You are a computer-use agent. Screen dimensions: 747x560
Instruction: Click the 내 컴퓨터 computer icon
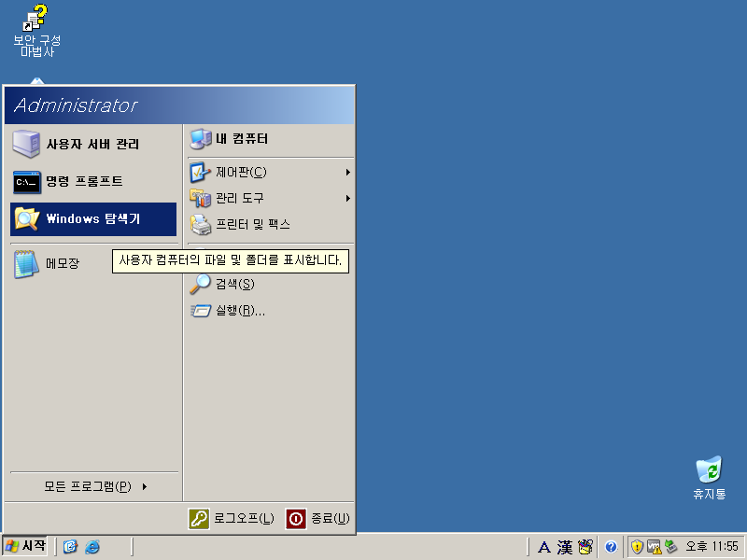(200, 139)
